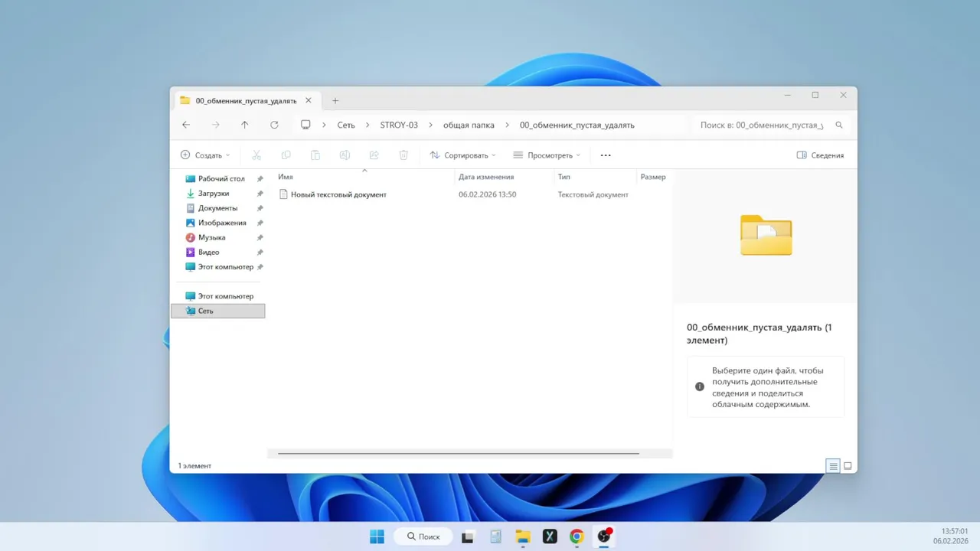Select file Новый текстовый документ

click(338, 194)
